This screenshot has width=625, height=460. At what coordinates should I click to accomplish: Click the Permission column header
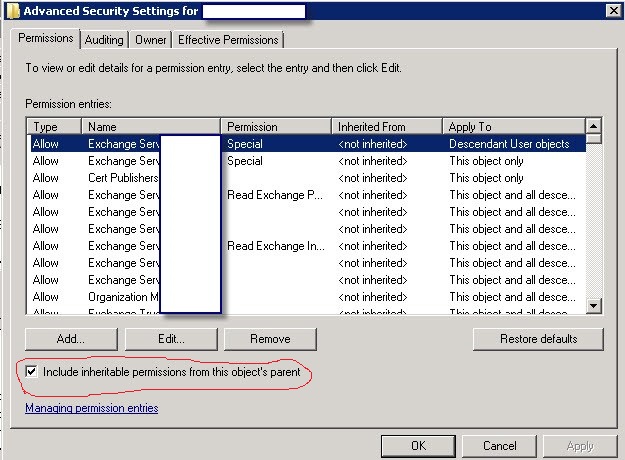click(276, 127)
